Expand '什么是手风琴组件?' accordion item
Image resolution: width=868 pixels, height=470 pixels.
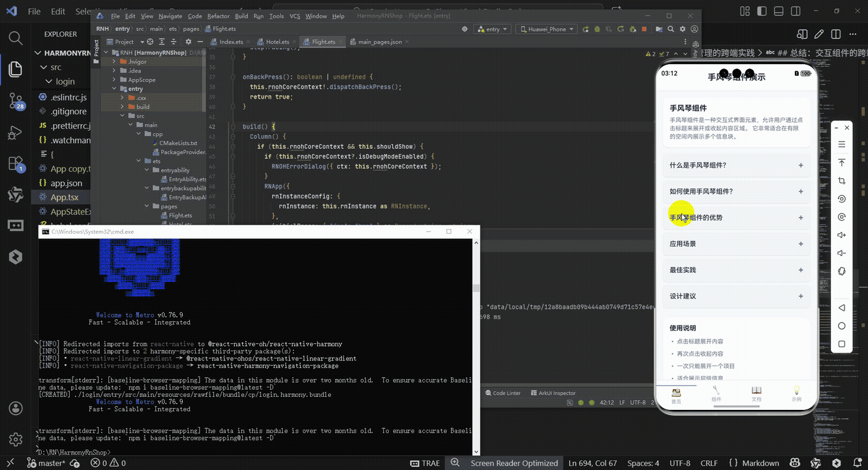click(736, 165)
